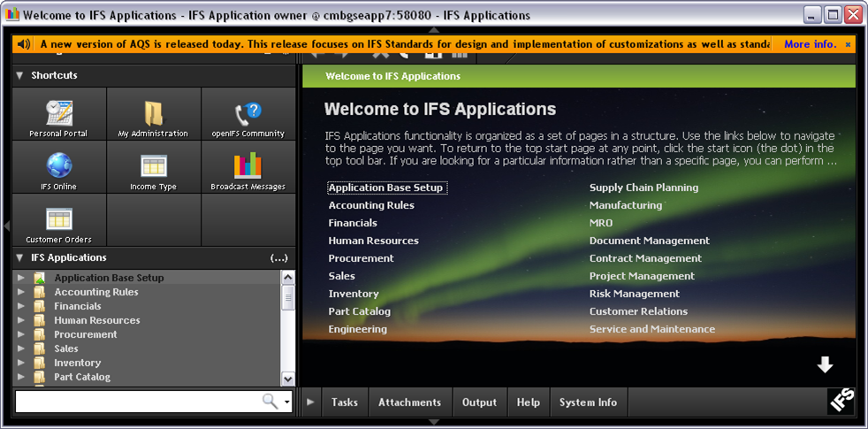868x429 pixels.
Task: Open the Output tab
Action: click(479, 402)
